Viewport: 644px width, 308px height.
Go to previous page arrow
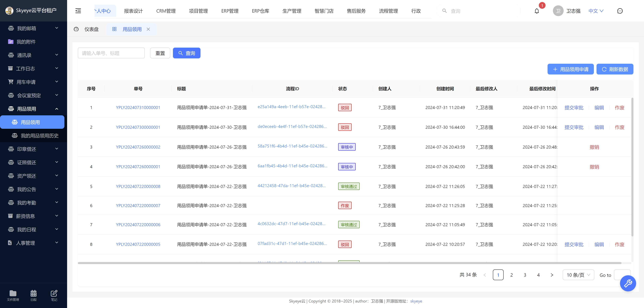[x=485, y=275]
